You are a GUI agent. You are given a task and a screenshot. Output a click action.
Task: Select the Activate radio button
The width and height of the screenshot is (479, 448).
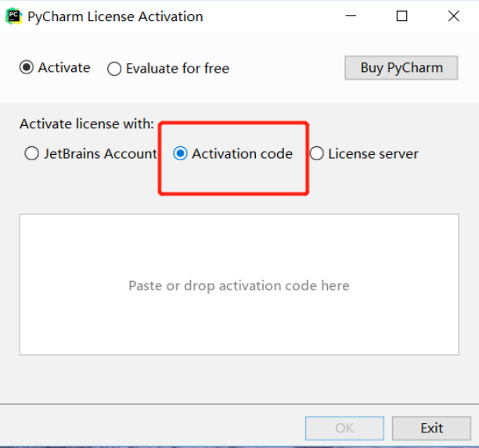pos(27,67)
